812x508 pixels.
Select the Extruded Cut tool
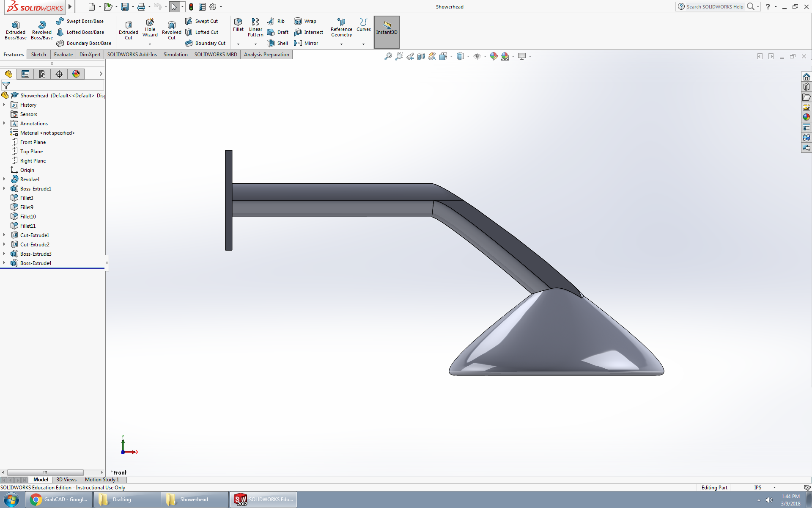[129, 30]
